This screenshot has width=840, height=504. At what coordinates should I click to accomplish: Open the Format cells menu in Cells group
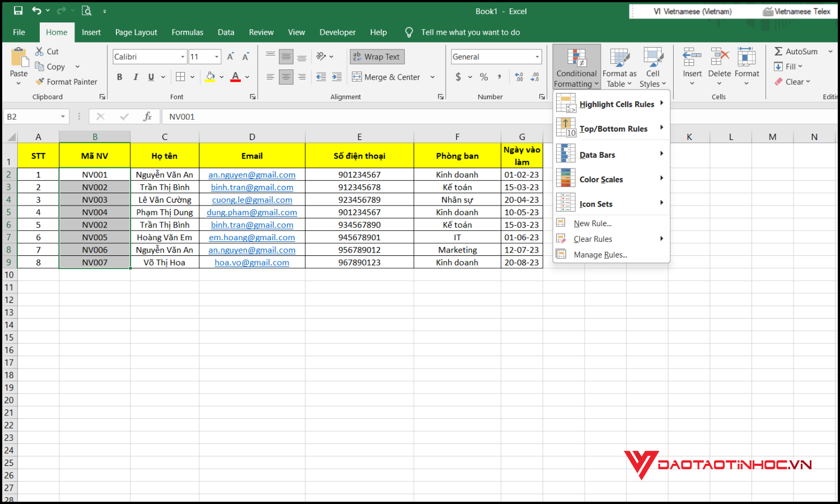click(x=746, y=66)
